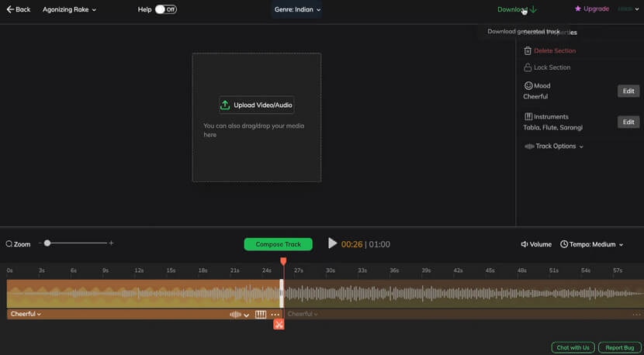Click Compose Track button
The width and height of the screenshot is (644, 355).
(x=278, y=244)
